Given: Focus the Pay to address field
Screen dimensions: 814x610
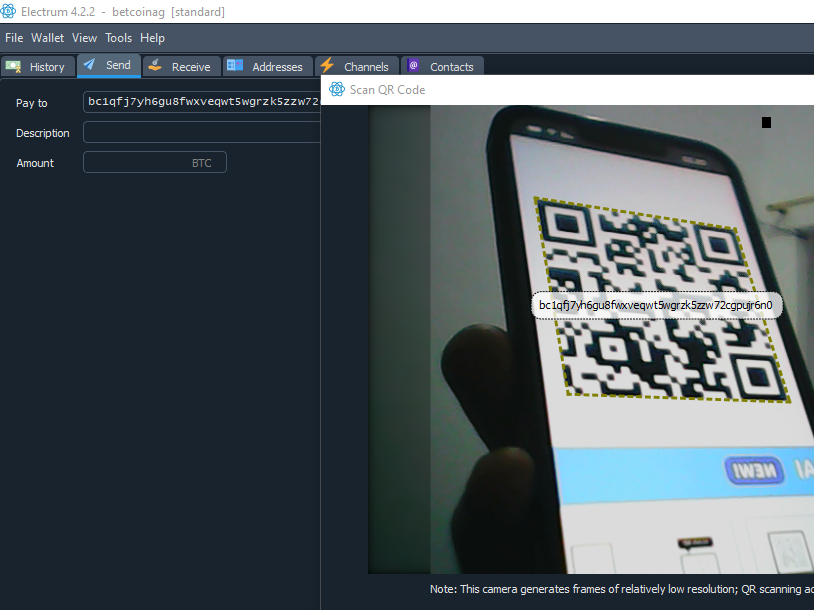Looking at the screenshot, I should point(202,102).
